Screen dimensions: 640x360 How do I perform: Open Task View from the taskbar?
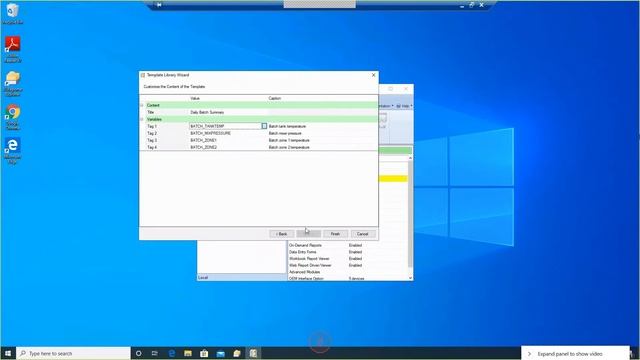[x=155, y=353]
